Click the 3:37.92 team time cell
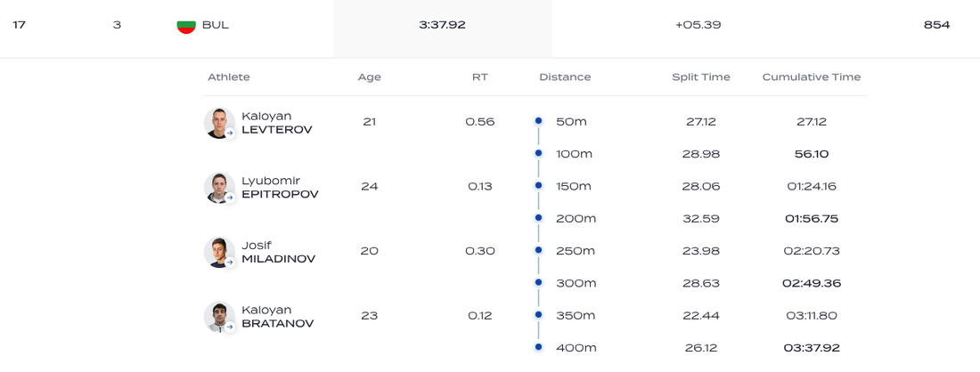This screenshot has width=980, height=372. [x=442, y=25]
